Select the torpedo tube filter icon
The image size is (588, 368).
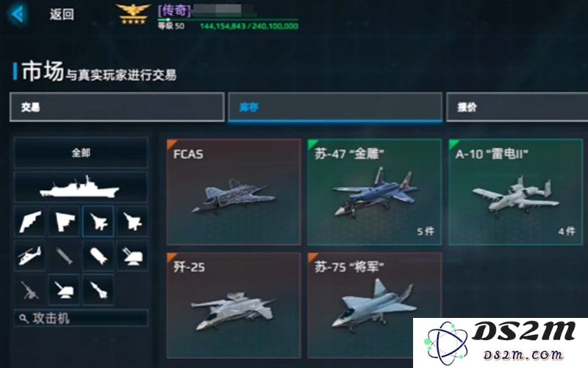[x=64, y=255]
